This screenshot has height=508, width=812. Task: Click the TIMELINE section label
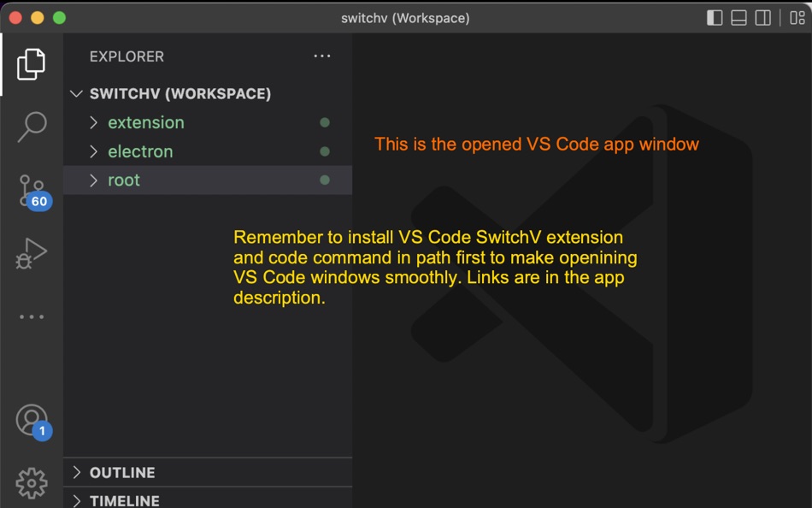(x=125, y=501)
